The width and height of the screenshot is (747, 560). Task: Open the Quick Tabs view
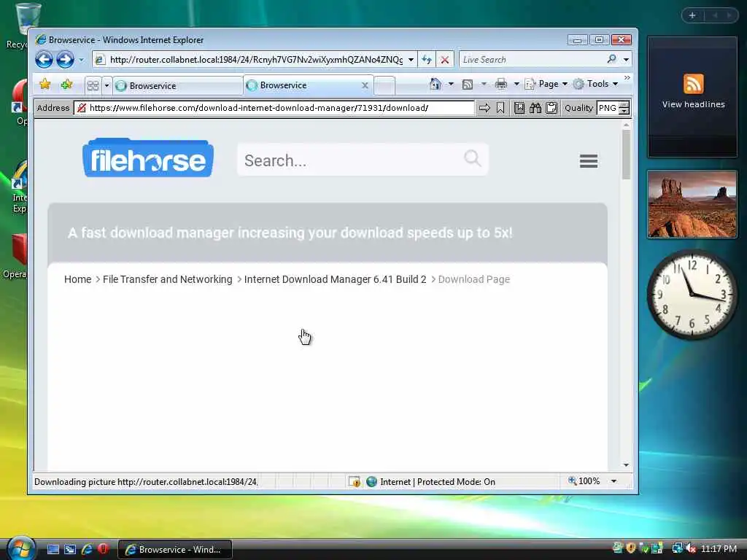(93, 86)
